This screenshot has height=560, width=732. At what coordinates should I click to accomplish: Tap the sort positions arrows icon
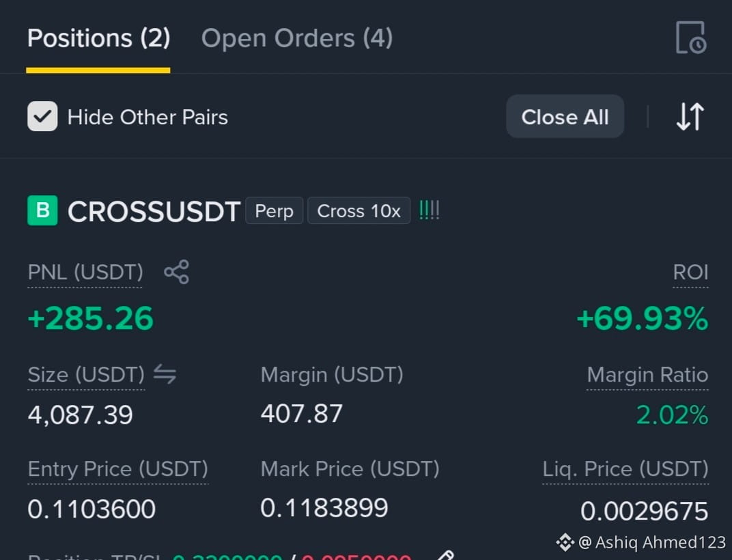pos(690,116)
